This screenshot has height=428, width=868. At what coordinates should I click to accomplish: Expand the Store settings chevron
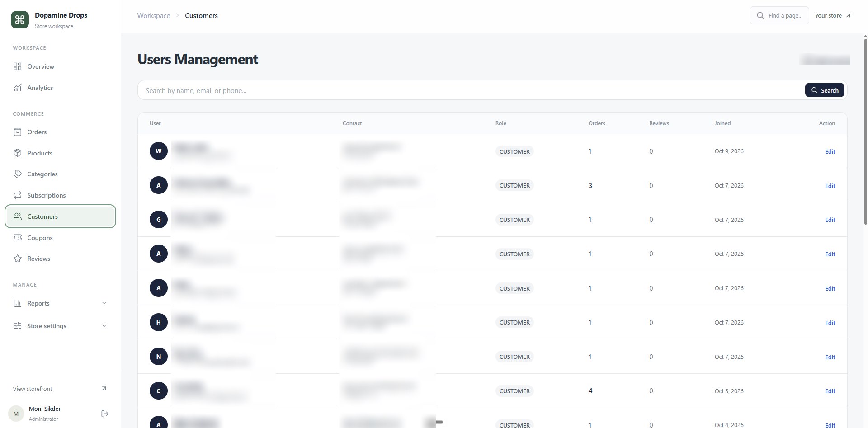[x=104, y=326]
